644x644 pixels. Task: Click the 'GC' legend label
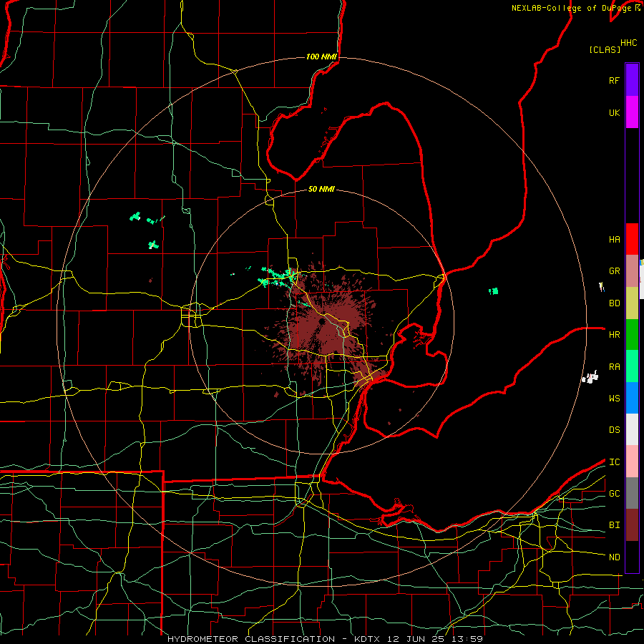614,494
